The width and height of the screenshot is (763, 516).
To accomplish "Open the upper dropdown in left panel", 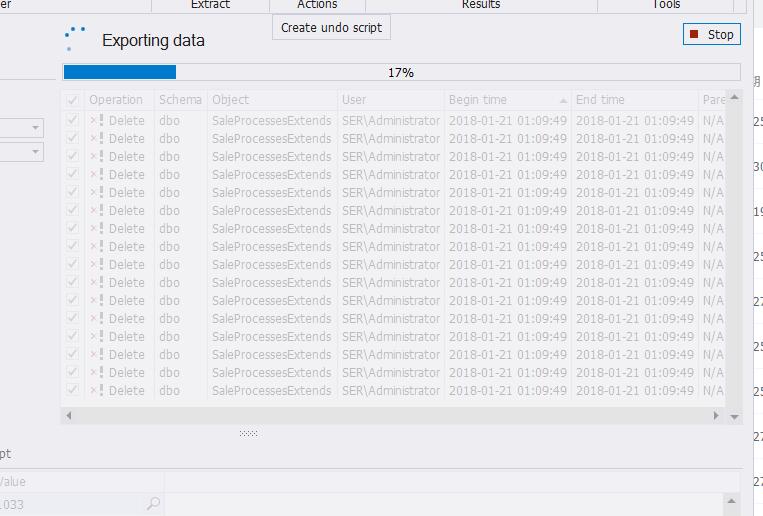I will tap(35, 128).
